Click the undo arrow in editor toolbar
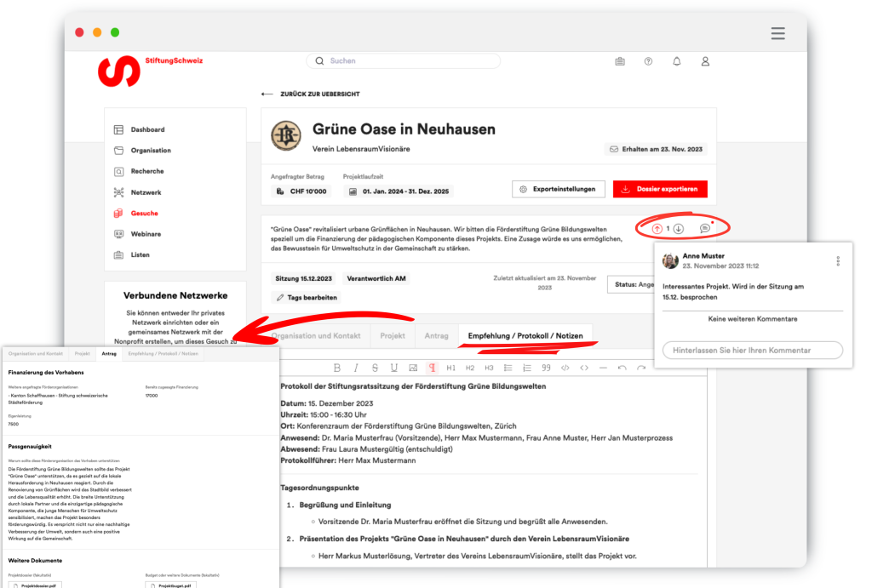 (622, 368)
